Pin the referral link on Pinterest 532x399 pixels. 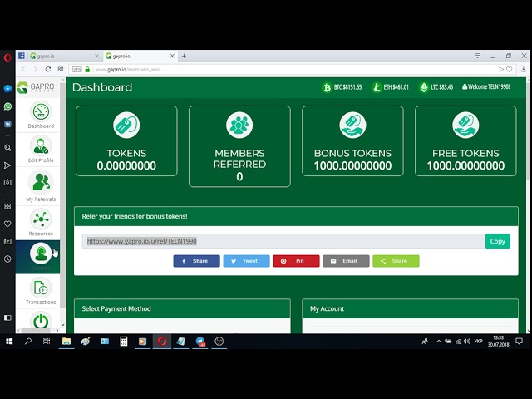coord(296,261)
